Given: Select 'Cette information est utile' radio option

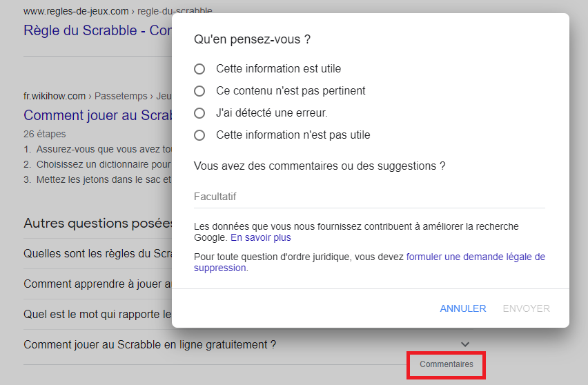Looking at the screenshot, I should [x=199, y=69].
